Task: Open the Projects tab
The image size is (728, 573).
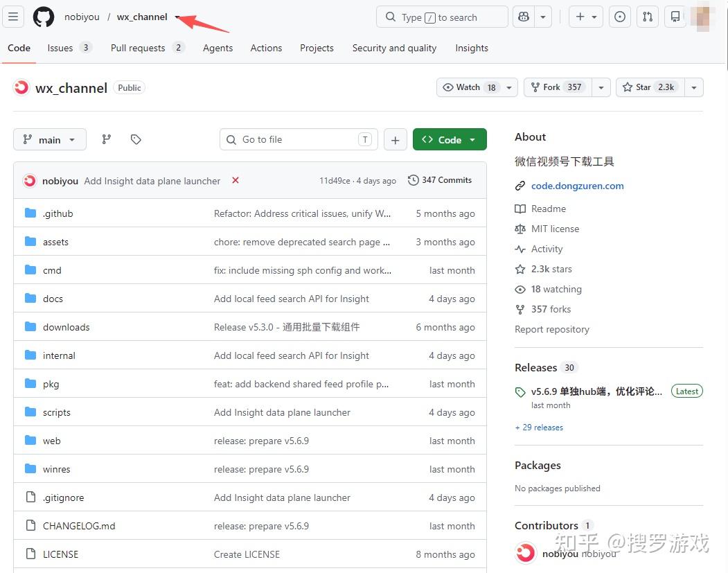Action: (317, 48)
